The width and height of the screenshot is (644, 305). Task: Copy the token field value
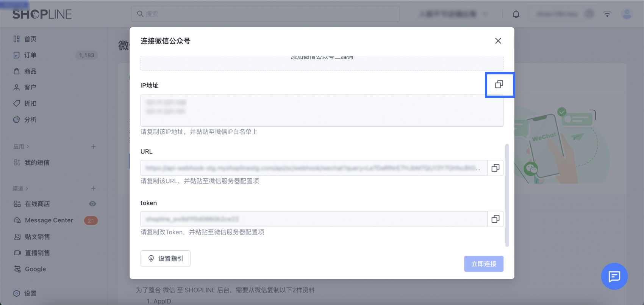click(495, 219)
